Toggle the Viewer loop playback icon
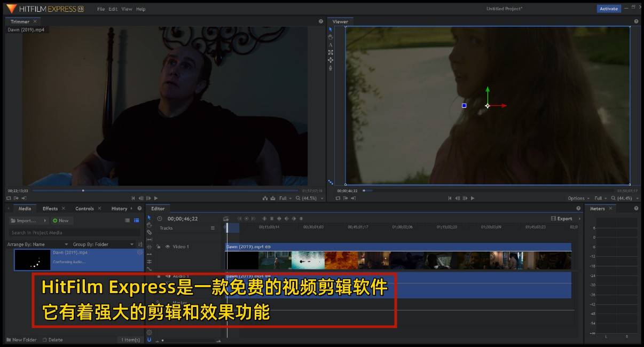Image resolution: width=644 pixels, height=347 pixels. pos(337,198)
